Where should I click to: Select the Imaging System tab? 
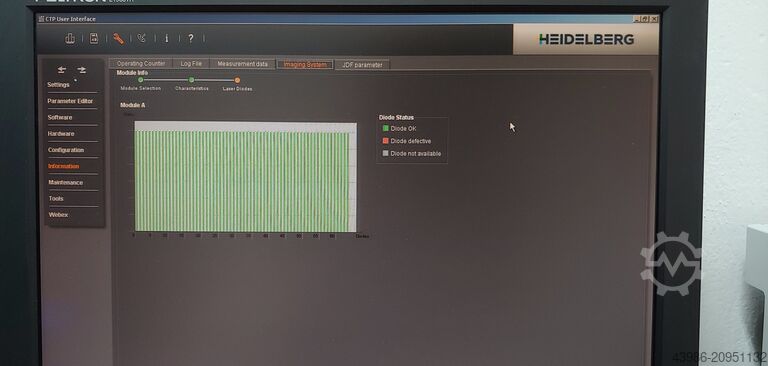click(305, 65)
